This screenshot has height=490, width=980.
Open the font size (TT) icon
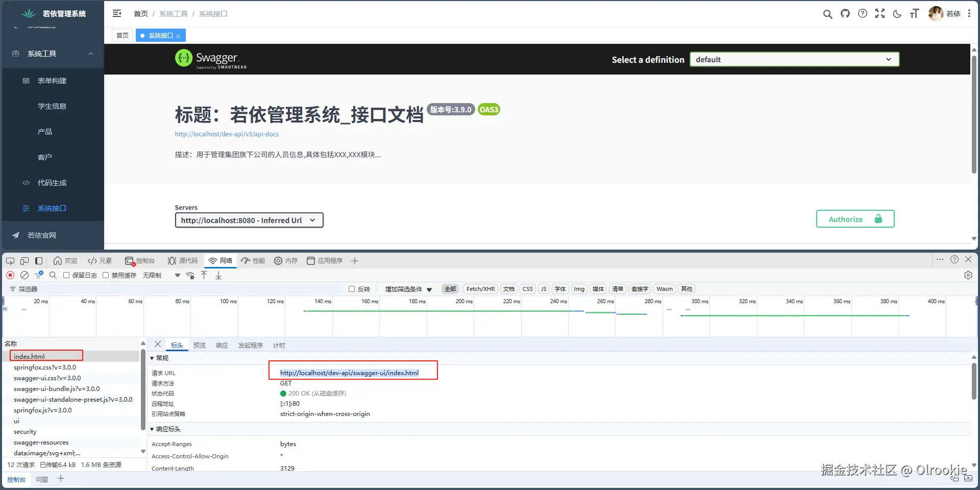[914, 13]
